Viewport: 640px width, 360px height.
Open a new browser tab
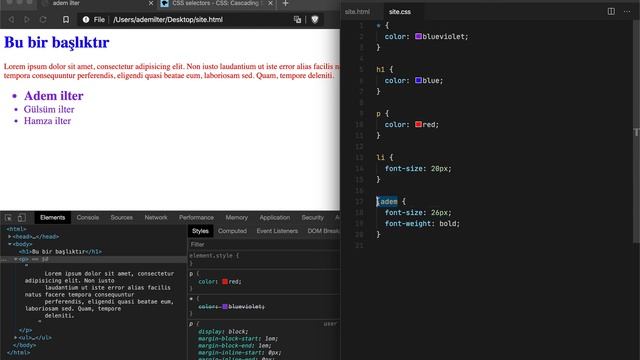pyautogui.click(x=285, y=4)
